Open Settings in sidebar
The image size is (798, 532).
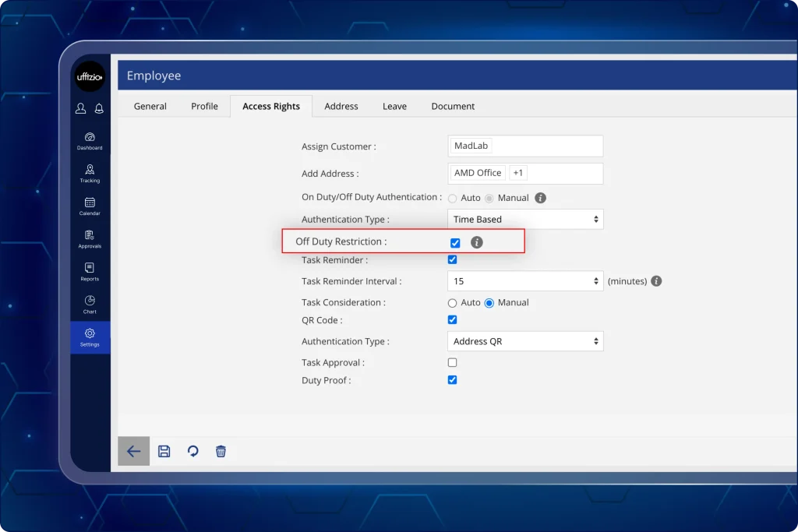point(90,337)
